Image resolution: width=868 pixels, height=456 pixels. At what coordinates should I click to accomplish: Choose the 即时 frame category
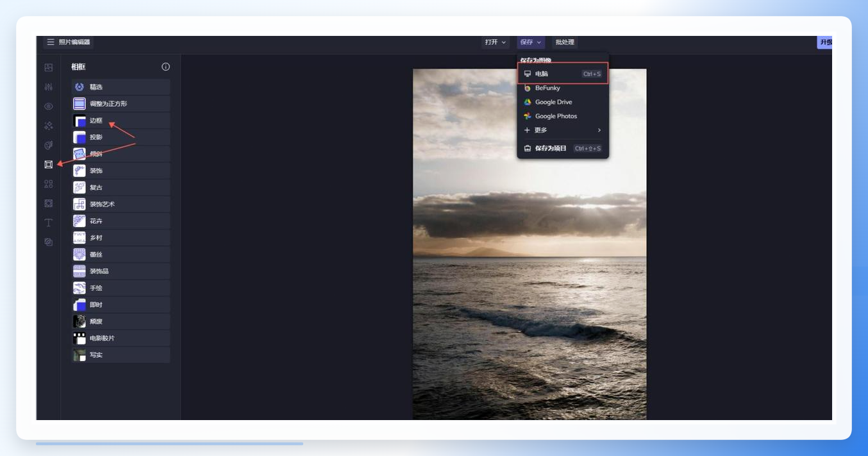click(x=121, y=305)
